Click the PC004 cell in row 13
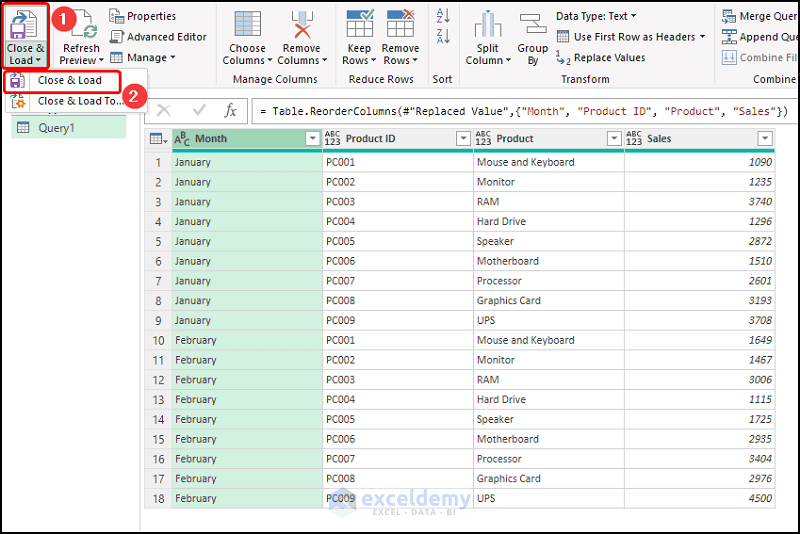Viewport: 800px width, 534px height. (398, 399)
